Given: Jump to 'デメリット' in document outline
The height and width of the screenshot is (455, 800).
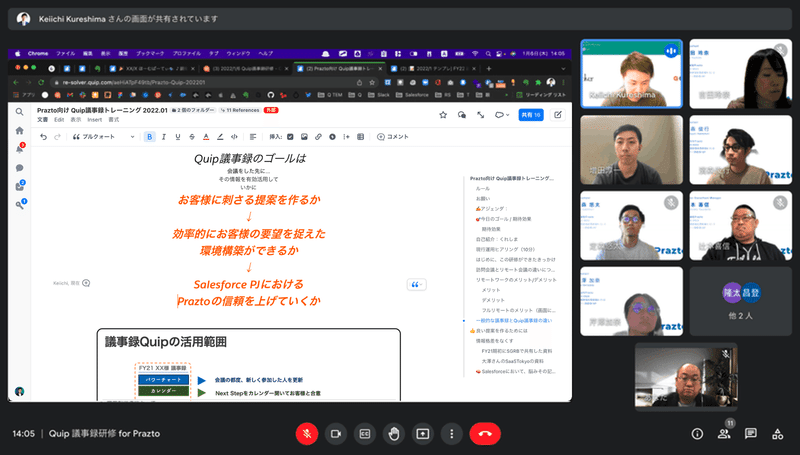Looking at the screenshot, I should tap(493, 300).
